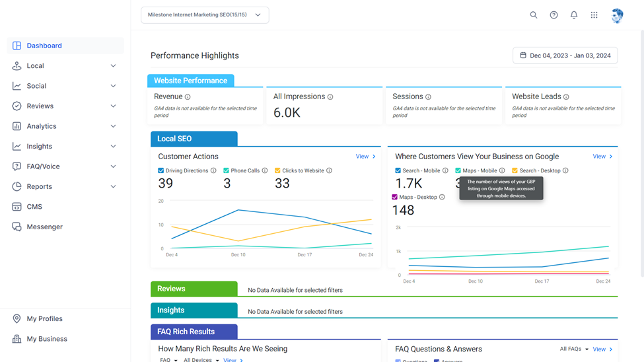
Task: Toggle the Phone Calls checkbox
Action: pos(226,170)
